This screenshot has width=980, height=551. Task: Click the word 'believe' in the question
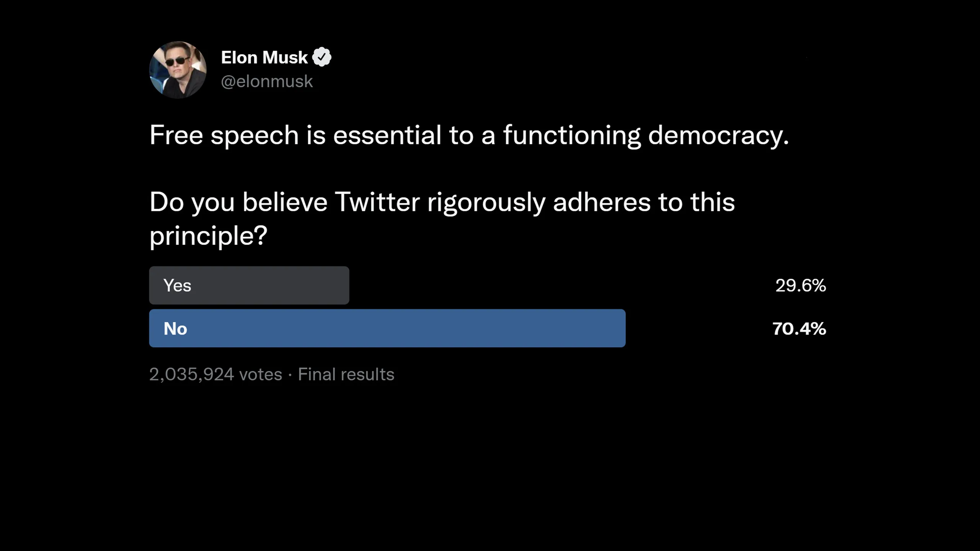pos(285,202)
